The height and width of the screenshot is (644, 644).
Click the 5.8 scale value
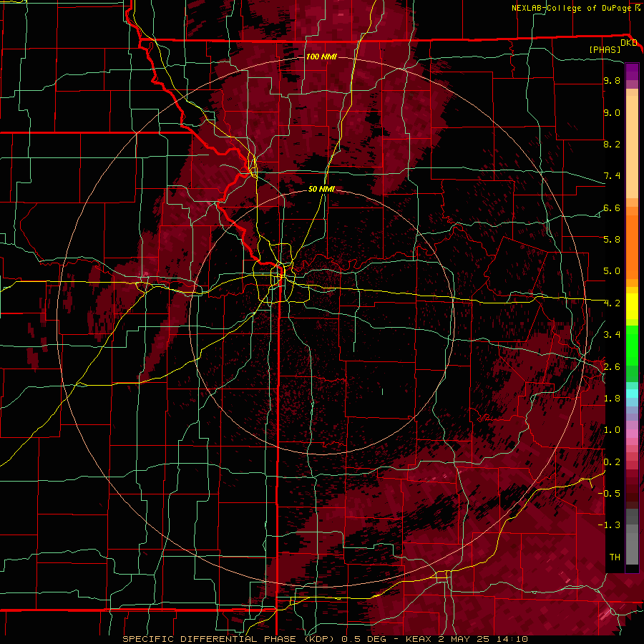point(612,240)
